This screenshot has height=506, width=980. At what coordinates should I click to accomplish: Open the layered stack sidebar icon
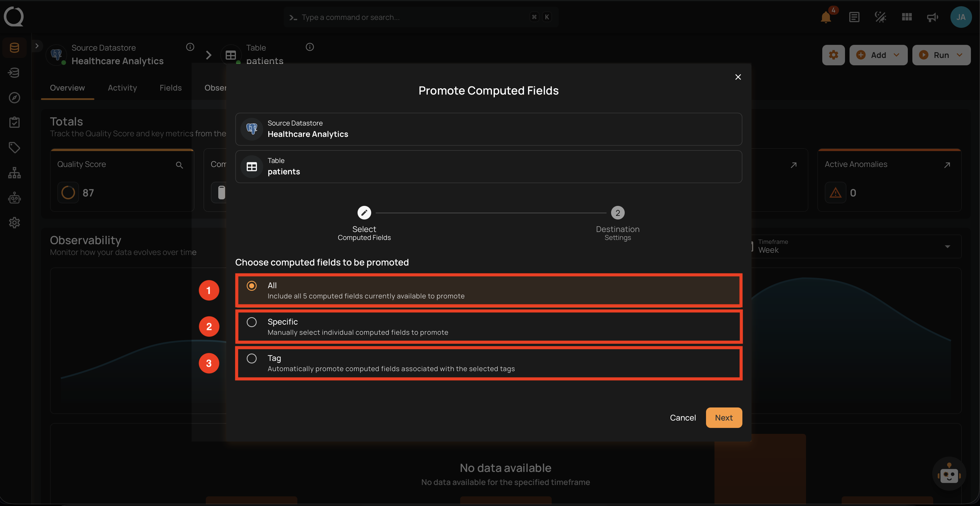coord(14,73)
